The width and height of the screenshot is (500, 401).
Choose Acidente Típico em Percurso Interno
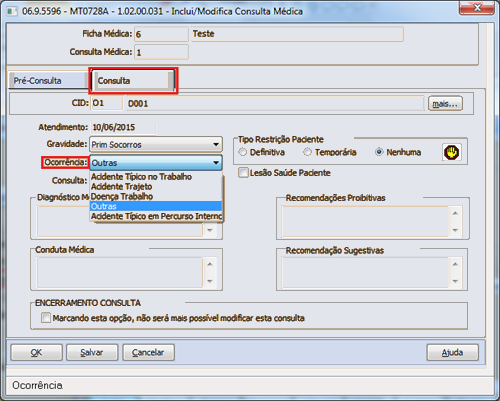coord(156,216)
